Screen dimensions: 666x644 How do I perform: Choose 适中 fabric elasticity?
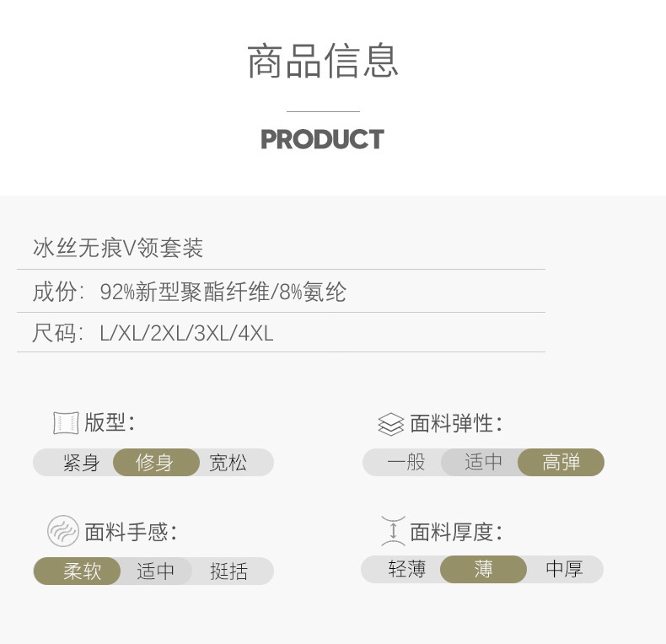(x=483, y=463)
